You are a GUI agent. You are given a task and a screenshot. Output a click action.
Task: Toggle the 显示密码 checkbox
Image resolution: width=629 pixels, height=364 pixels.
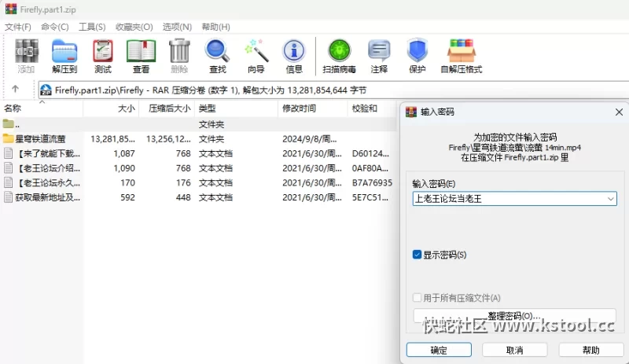417,255
